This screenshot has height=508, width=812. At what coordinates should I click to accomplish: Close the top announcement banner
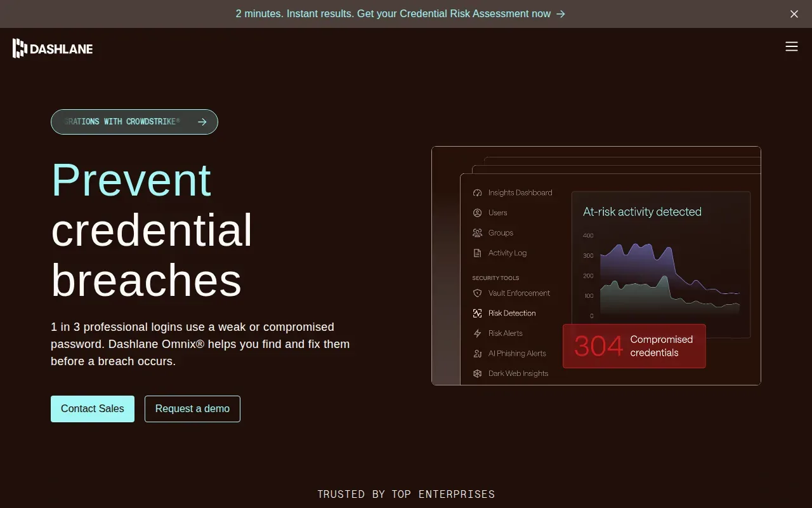tap(794, 14)
